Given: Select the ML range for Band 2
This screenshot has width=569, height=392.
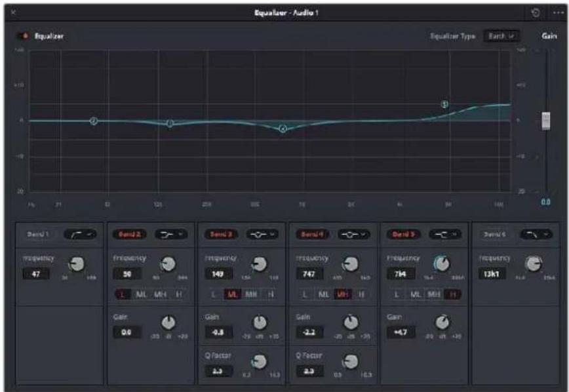Looking at the screenshot, I should [x=141, y=294].
